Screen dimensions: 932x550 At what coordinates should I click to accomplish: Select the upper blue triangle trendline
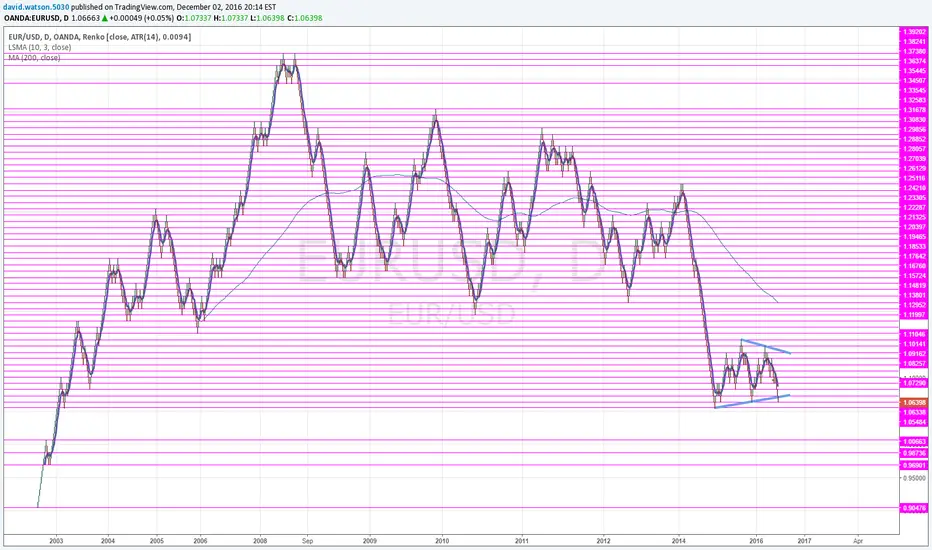pos(766,347)
